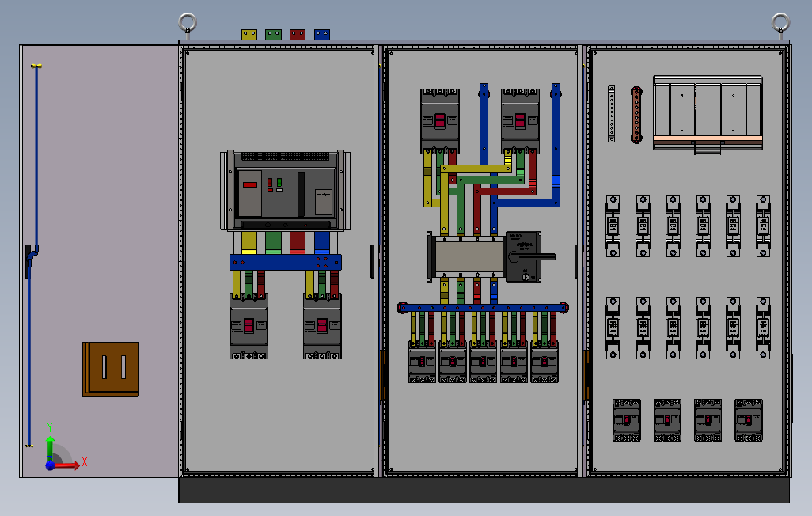Image resolution: width=812 pixels, height=516 pixels.
Task: Select the green busbar terminal on cabinet top
Action: click(x=273, y=35)
